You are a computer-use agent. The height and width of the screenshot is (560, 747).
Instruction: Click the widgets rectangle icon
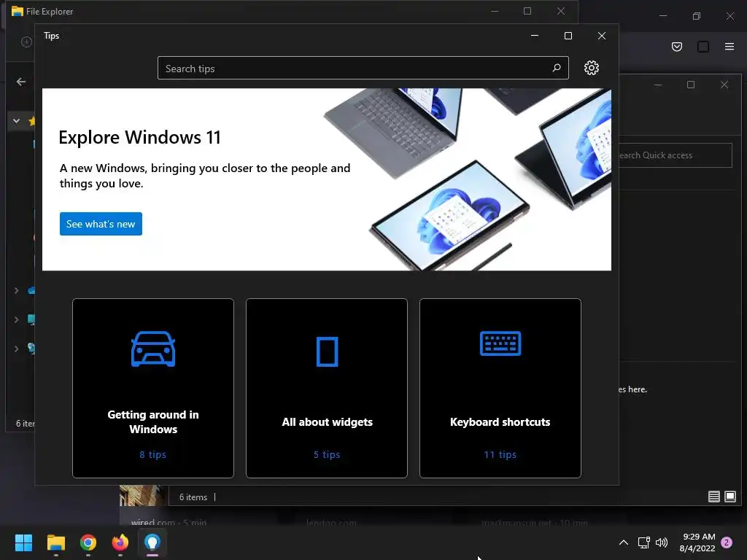[x=327, y=351]
